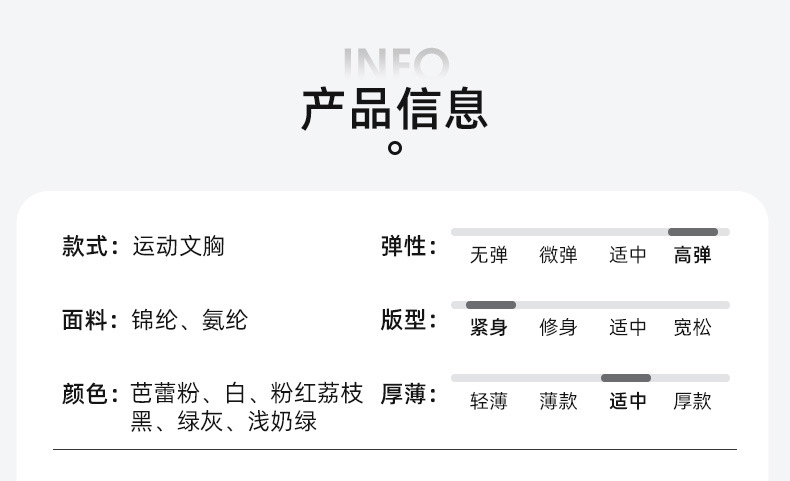790x481 pixels.
Task: Select 紧身 on the 版型 scale
Action: pos(489,327)
